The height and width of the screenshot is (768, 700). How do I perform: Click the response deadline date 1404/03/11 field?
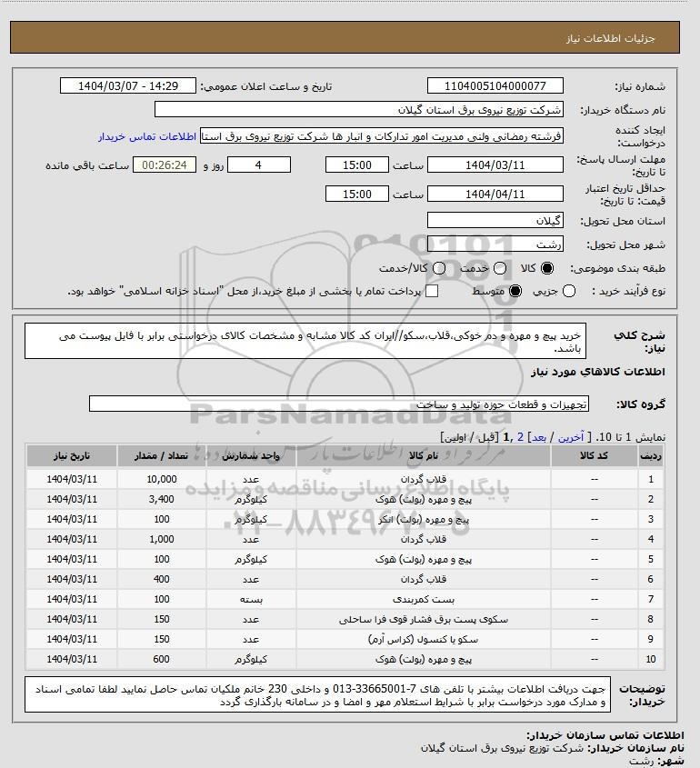(495, 165)
